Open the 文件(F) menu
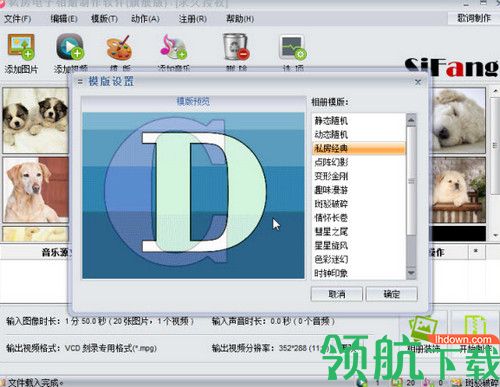This screenshot has width=500, height=387. coord(18,19)
